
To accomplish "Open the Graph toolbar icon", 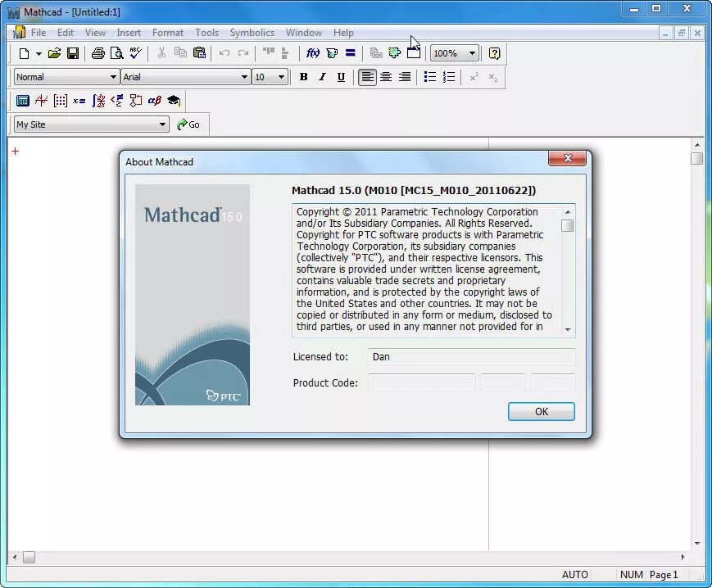I will click(x=41, y=100).
